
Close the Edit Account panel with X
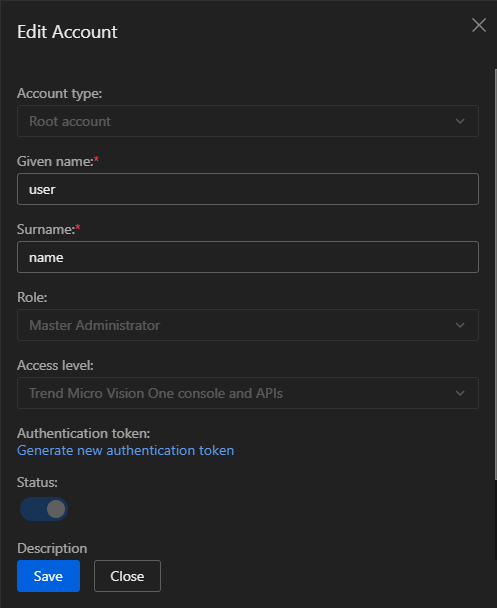coord(479,25)
